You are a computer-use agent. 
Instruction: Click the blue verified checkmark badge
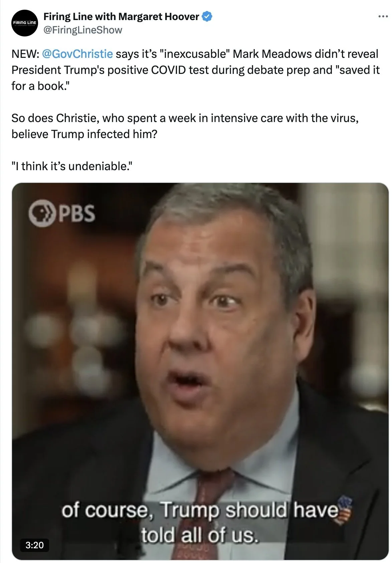coord(207,16)
